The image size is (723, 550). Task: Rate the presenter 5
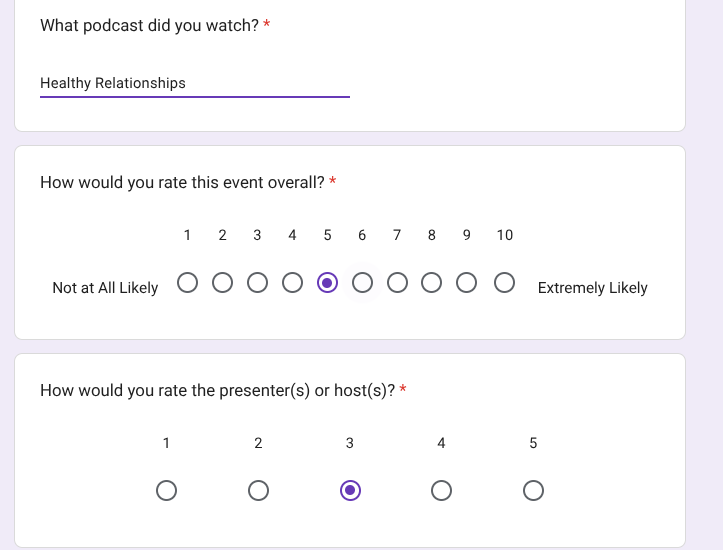[x=533, y=490]
